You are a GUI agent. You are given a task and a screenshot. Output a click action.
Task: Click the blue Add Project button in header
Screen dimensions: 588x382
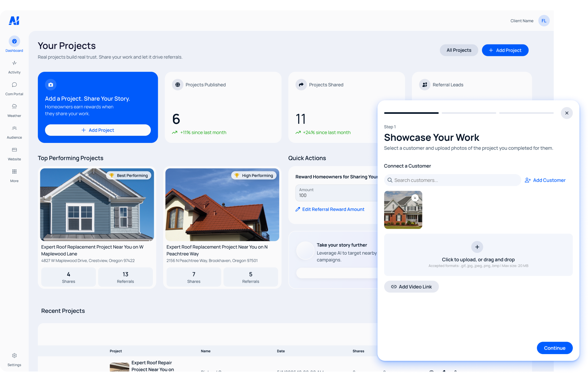click(x=505, y=50)
